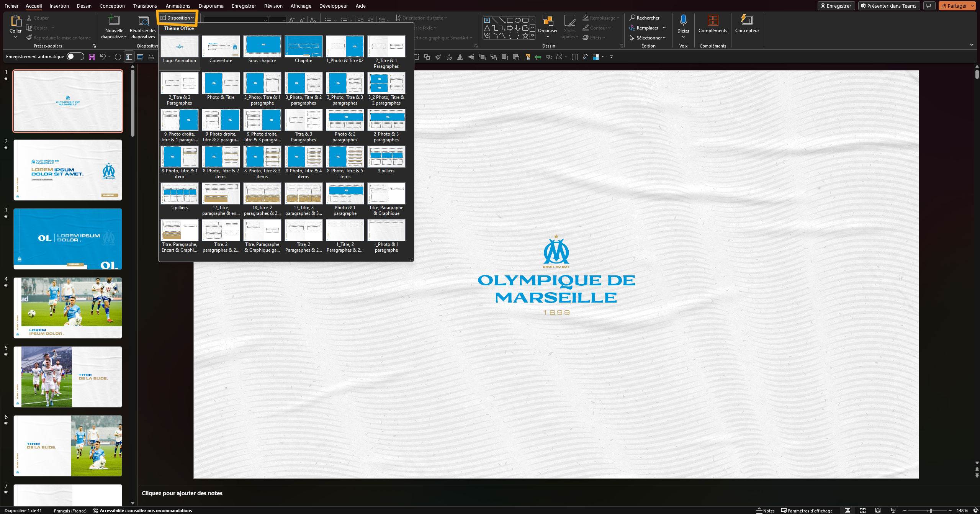Screen dimensions: 980x514
Task: Expand the Remplacer dropdown arrow
Action: pyautogui.click(x=664, y=28)
